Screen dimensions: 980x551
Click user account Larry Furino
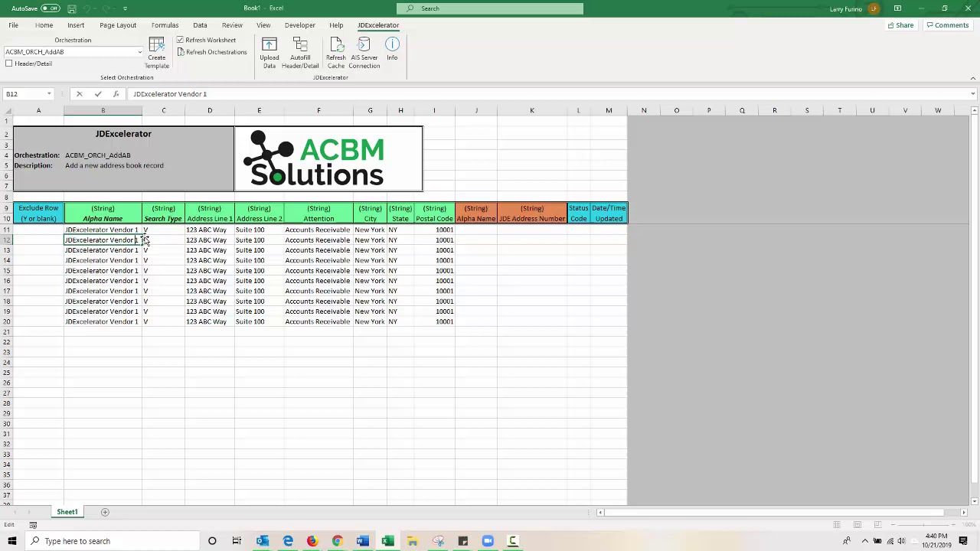point(854,8)
